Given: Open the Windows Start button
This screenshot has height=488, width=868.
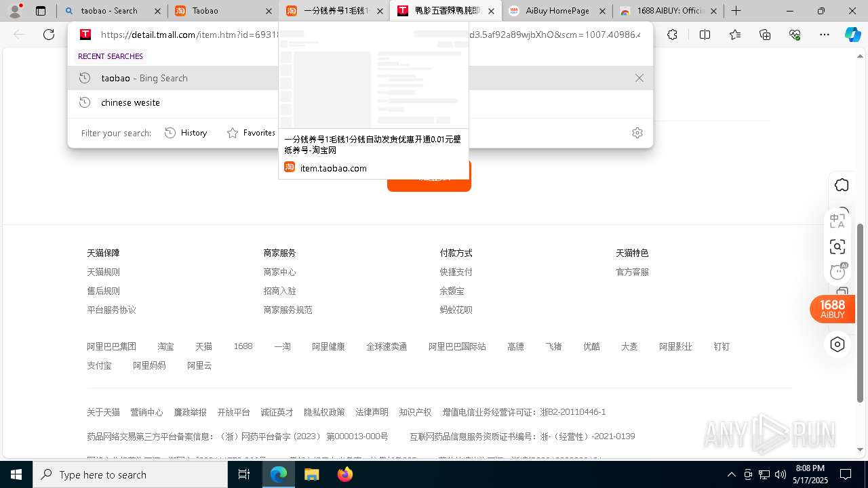Looking at the screenshot, I should (16, 475).
